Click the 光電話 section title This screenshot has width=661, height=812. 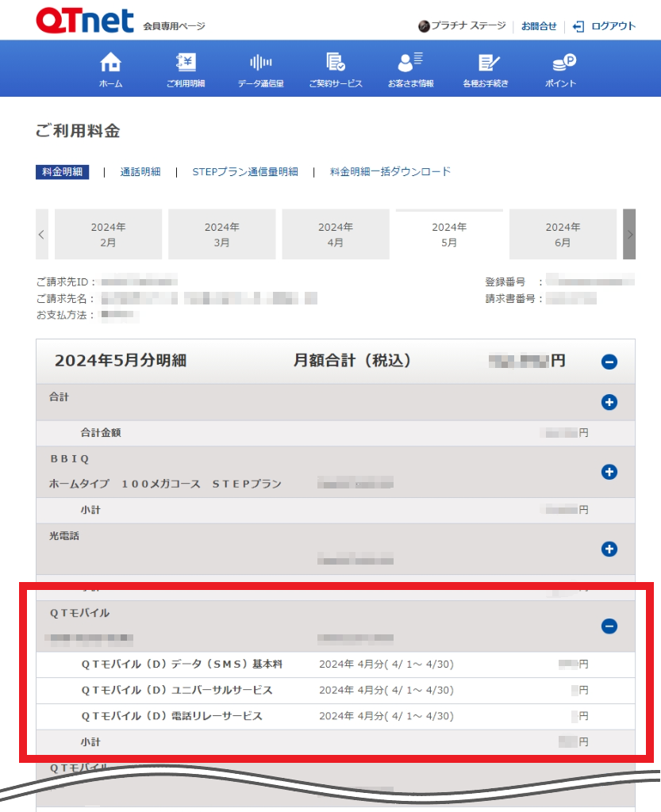64,535
